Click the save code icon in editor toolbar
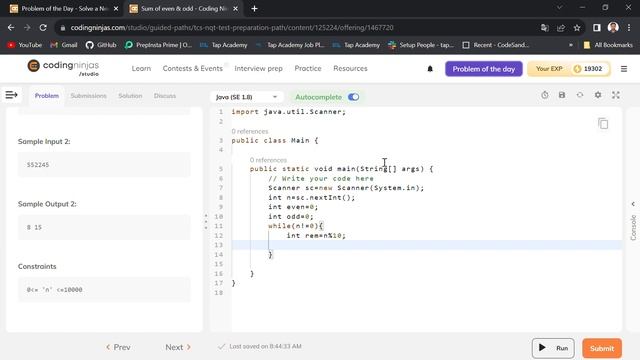 coord(562,95)
